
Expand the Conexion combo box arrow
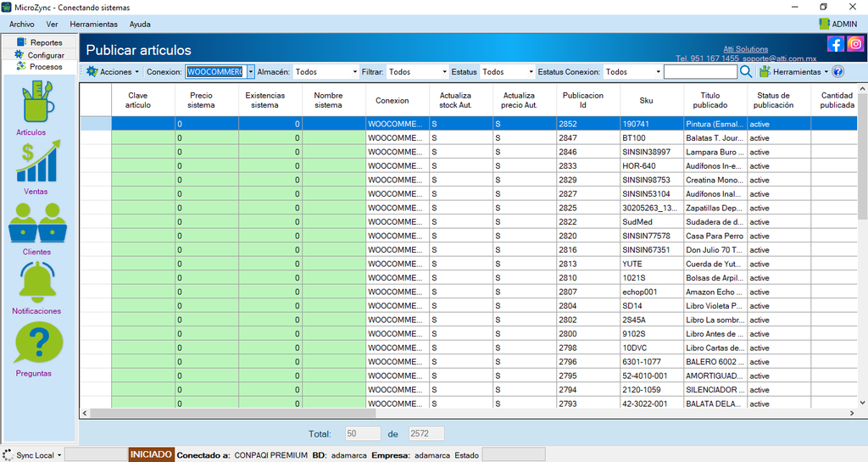(x=251, y=72)
